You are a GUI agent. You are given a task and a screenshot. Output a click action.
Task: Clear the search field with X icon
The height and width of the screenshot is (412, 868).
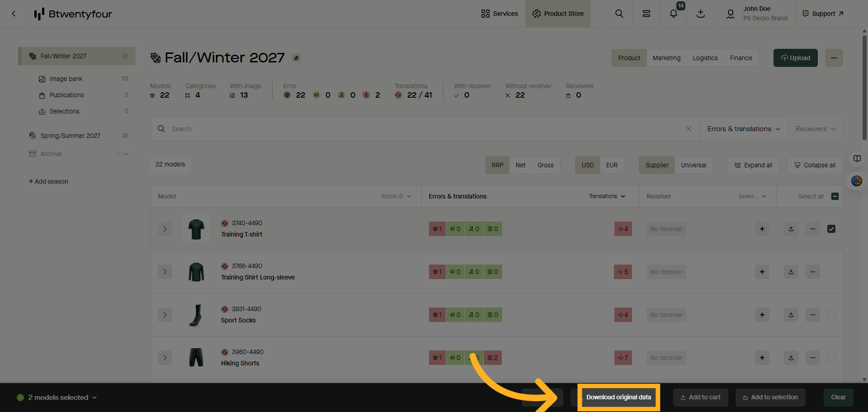(688, 129)
